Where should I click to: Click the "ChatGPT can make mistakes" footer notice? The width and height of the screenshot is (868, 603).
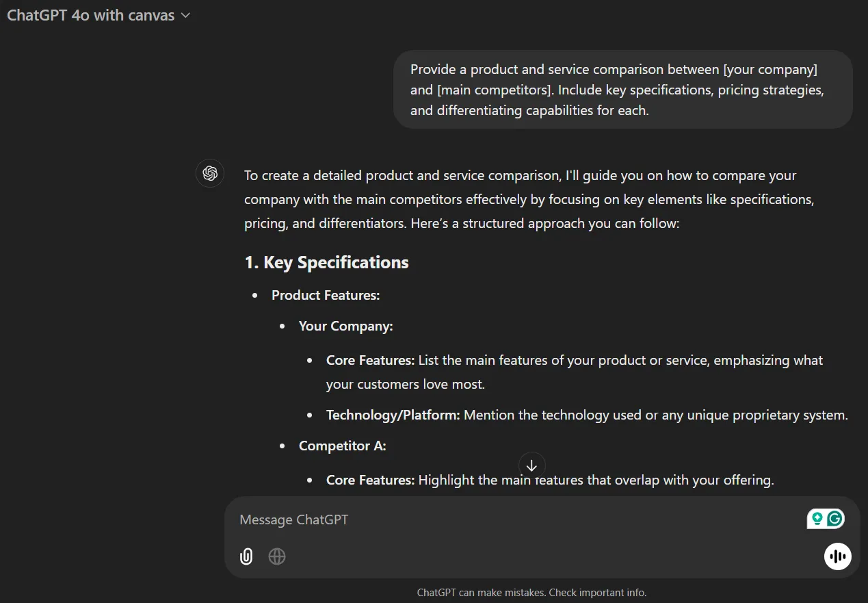tap(531, 593)
